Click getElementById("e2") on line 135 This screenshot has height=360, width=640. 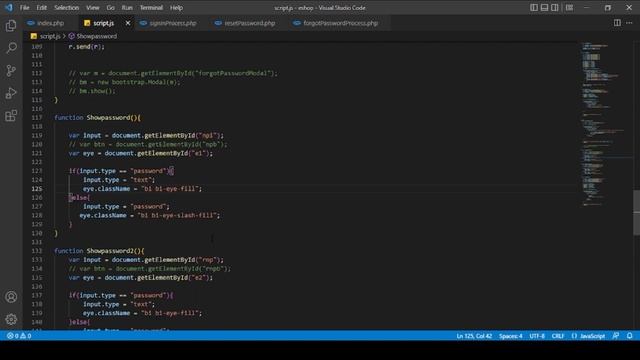coord(174,278)
